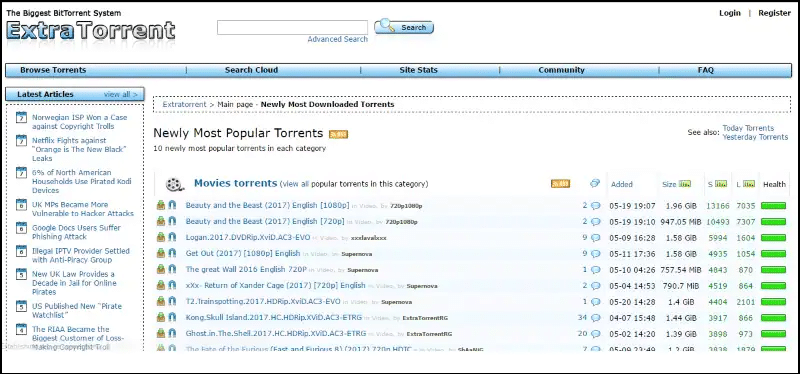Open Community menu item
The height and width of the screenshot is (374, 800).
pyautogui.click(x=561, y=70)
